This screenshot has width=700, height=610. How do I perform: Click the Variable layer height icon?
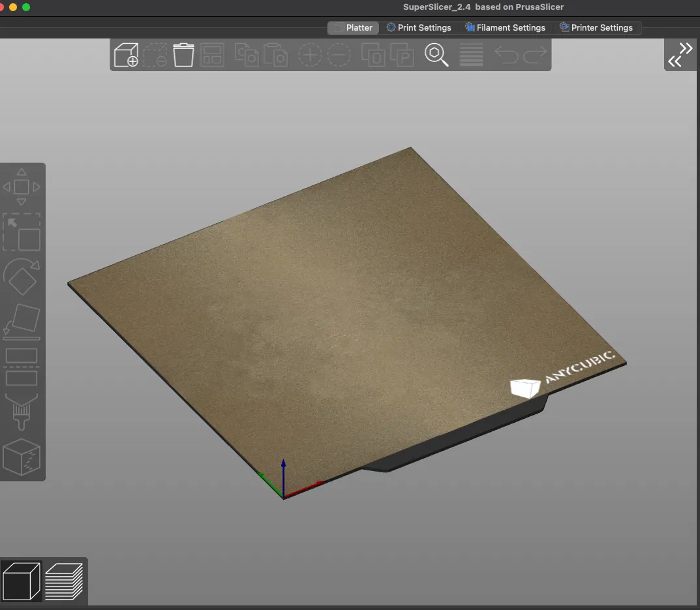click(x=471, y=55)
